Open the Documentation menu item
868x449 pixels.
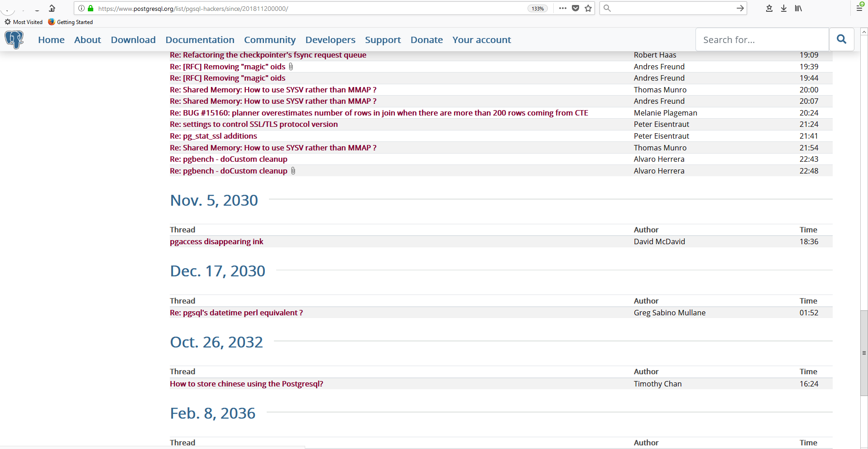tap(200, 40)
